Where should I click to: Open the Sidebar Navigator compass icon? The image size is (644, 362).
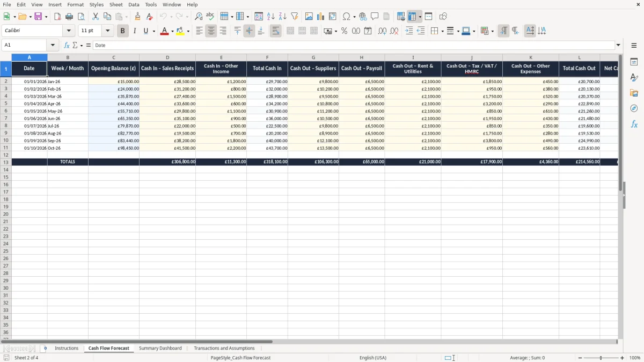(634, 108)
